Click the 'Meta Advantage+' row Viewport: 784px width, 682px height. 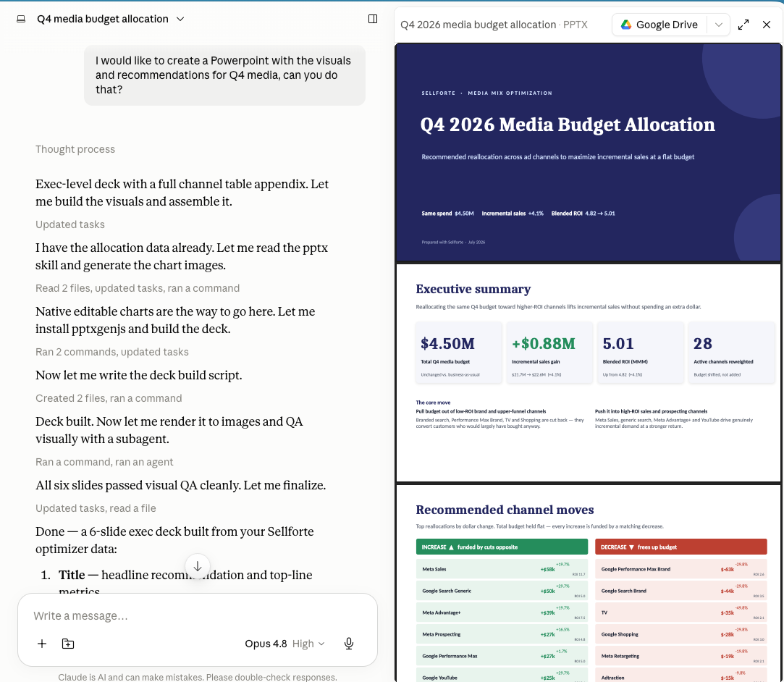click(502, 612)
